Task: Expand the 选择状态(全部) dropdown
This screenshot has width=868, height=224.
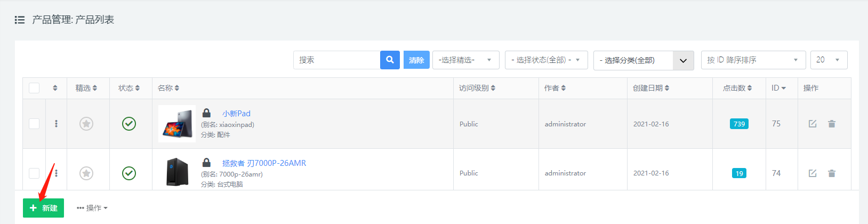Action: click(546, 60)
